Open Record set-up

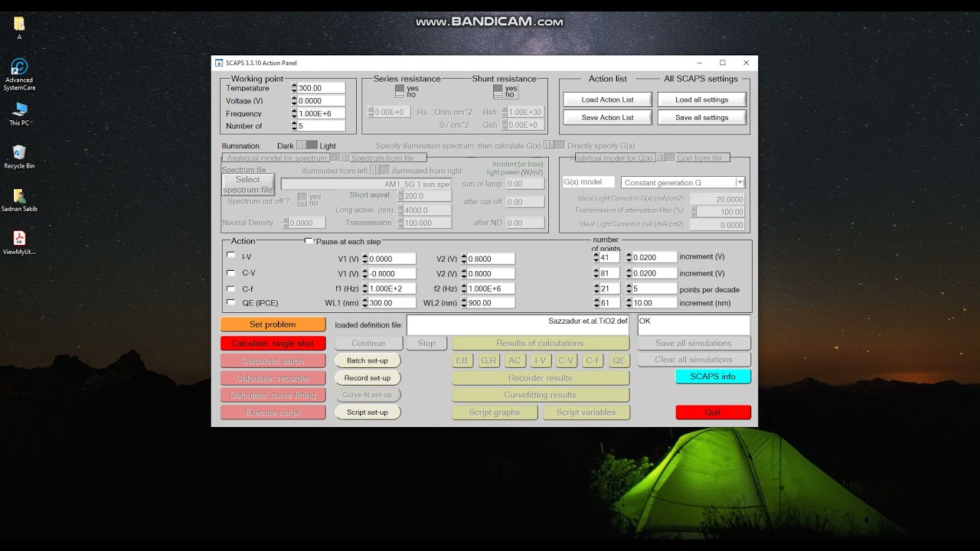pyautogui.click(x=367, y=378)
